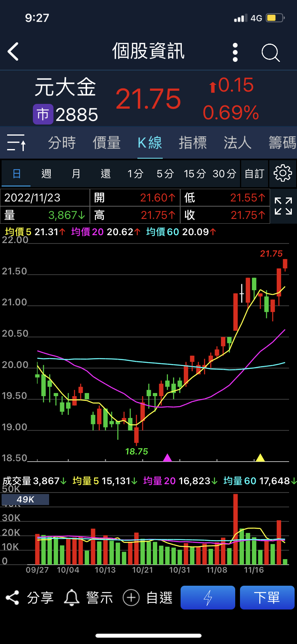Image resolution: width=297 pixels, height=644 pixels.
Task: Tap the 均價5 21.31 moving average label
Action: (35, 232)
